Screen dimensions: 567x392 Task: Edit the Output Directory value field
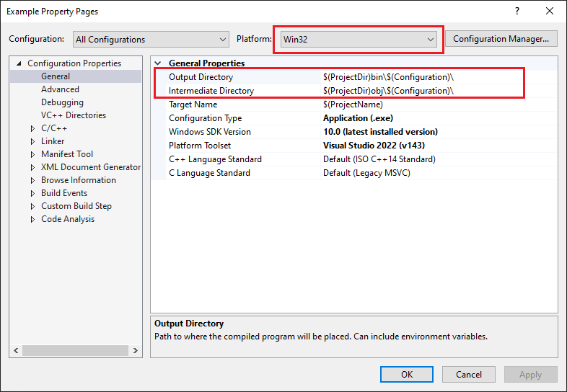tap(440, 77)
